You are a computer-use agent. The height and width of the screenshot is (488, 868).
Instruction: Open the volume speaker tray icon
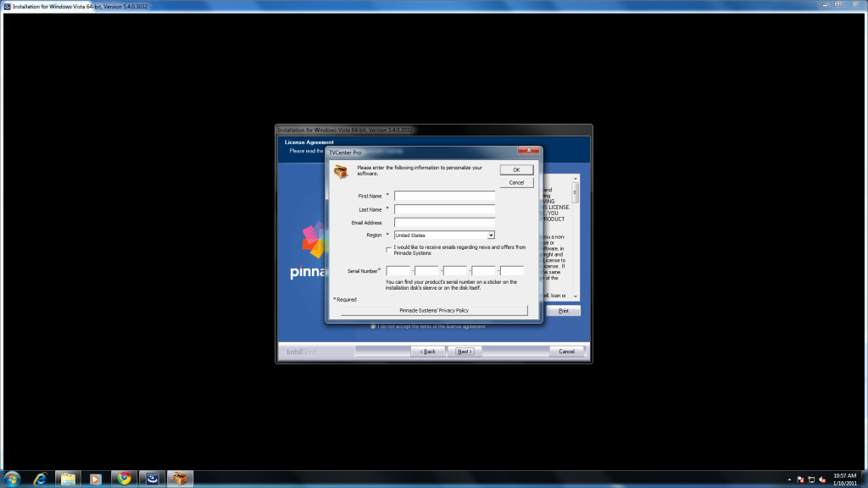tap(822, 480)
